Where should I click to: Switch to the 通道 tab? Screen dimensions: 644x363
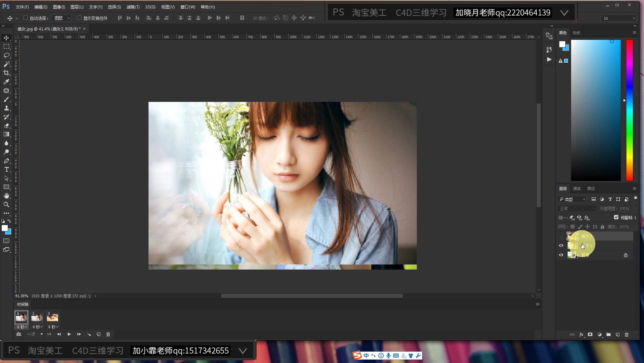click(x=577, y=189)
